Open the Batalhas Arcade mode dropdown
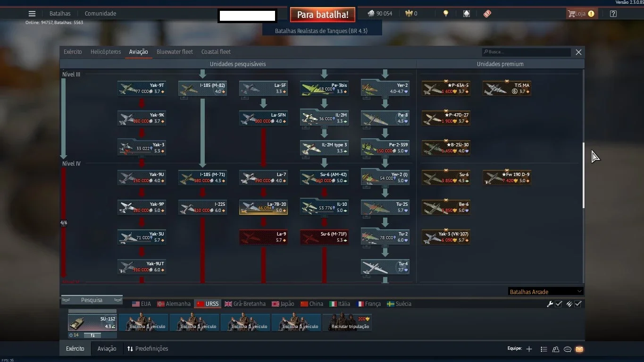Image resolution: width=644 pixels, height=362 pixels. [x=546, y=292]
